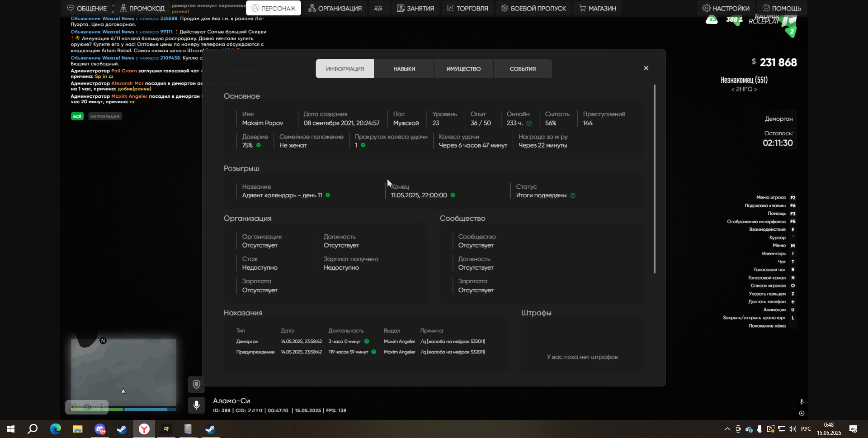Click the character panel vertical scrollbar
The width and height of the screenshot is (868, 438).
(x=654, y=179)
